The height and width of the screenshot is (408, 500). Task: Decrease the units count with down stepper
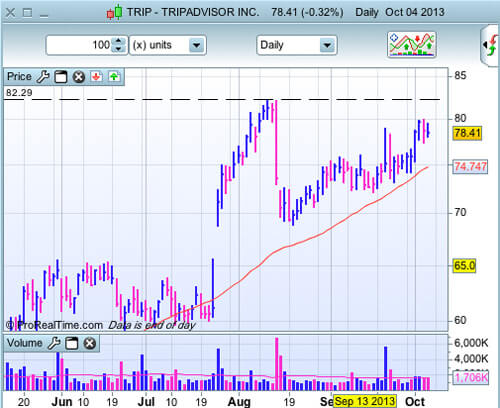coord(118,49)
